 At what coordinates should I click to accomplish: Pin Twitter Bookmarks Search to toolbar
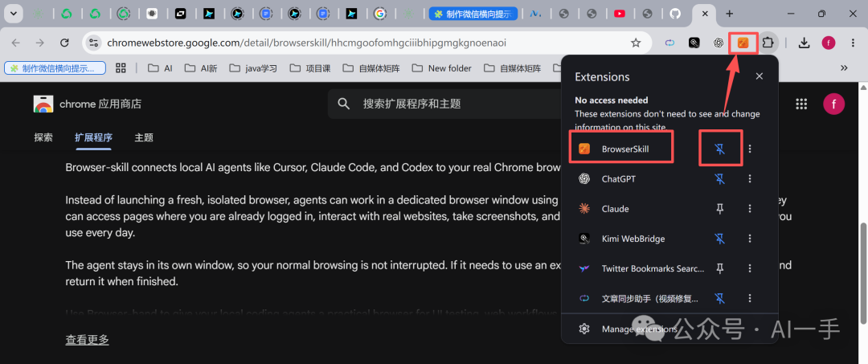coord(719,268)
